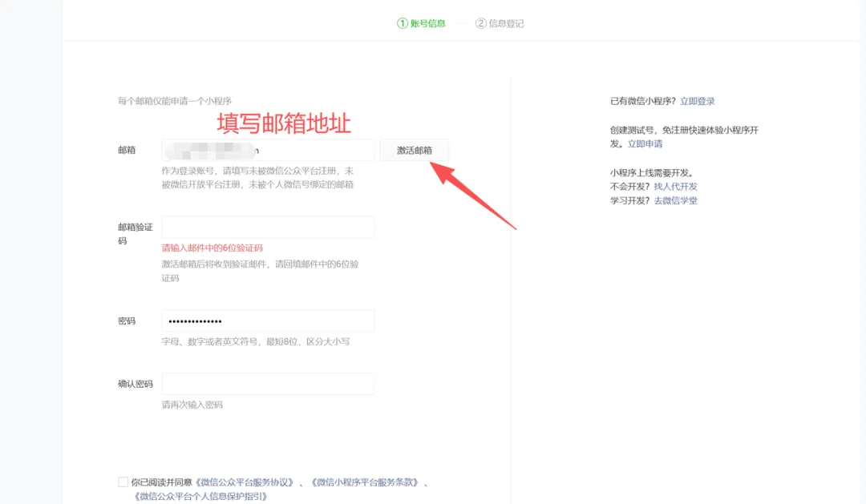Click the 确认密码 confirm password field
The height and width of the screenshot is (504, 866).
(x=268, y=384)
